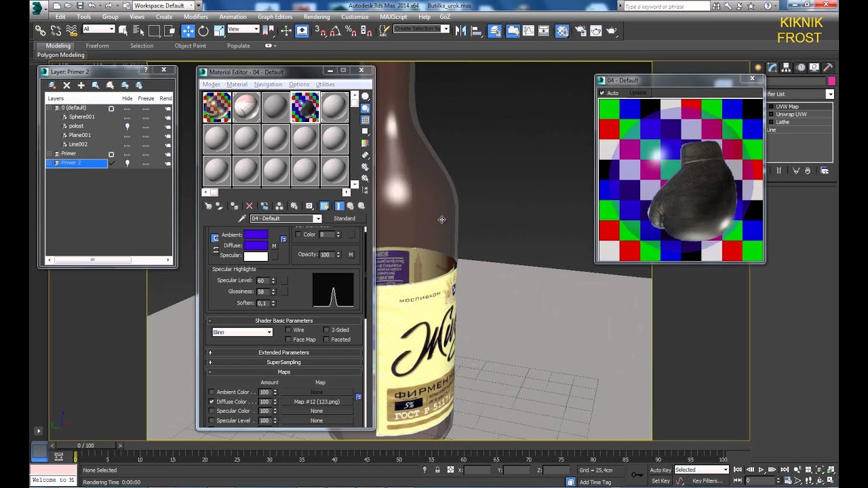Open the Blinn shader type dropdown
Image resolution: width=868 pixels, height=488 pixels.
[x=242, y=332]
